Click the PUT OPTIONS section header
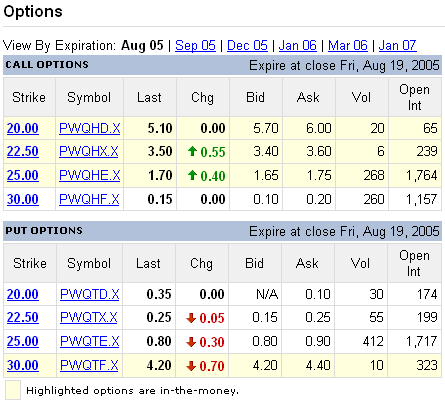 click(44, 231)
